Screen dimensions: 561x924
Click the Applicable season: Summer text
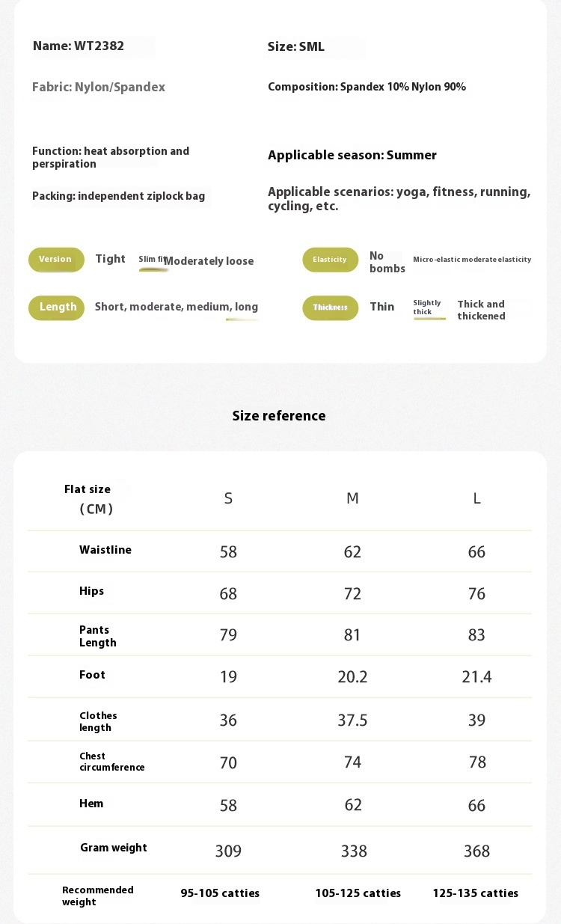click(x=352, y=156)
